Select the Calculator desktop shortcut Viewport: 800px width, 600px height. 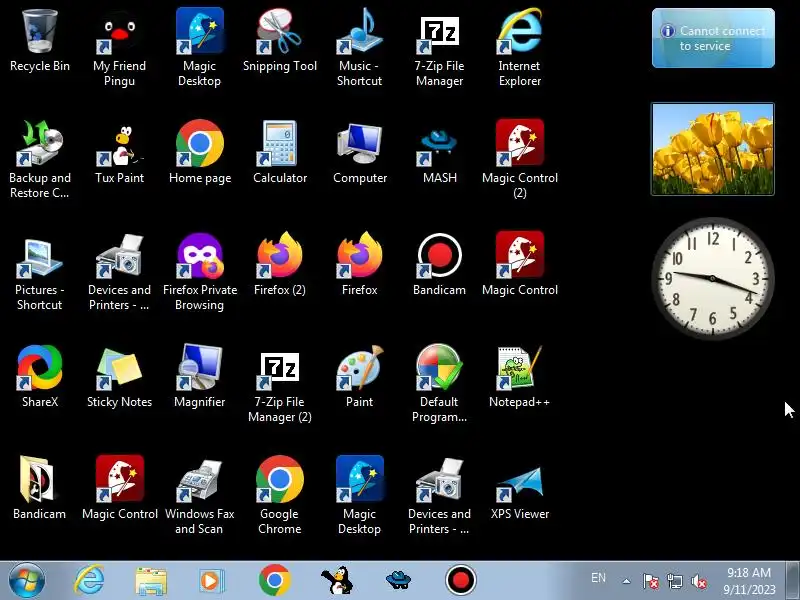pos(280,152)
